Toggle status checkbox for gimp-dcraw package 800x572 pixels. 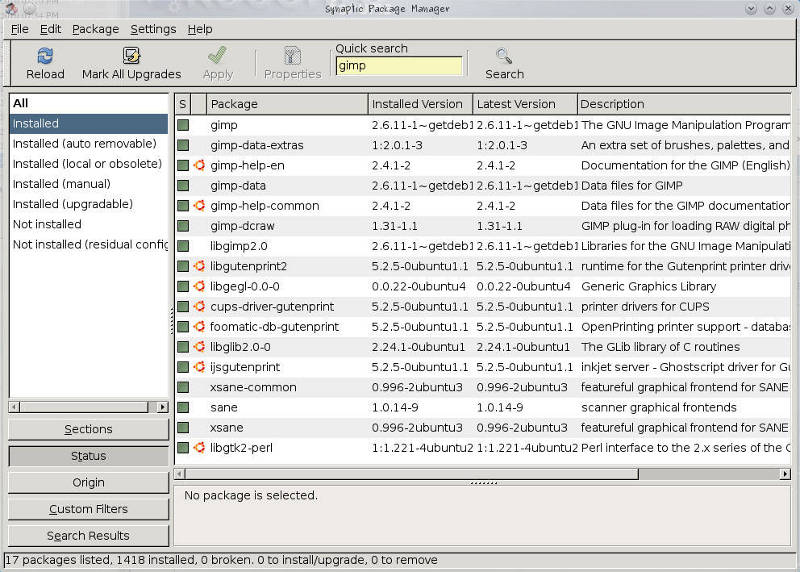(x=183, y=226)
